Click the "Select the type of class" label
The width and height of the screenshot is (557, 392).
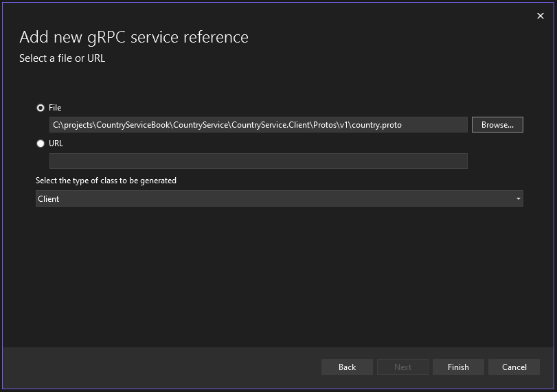point(106,181)
